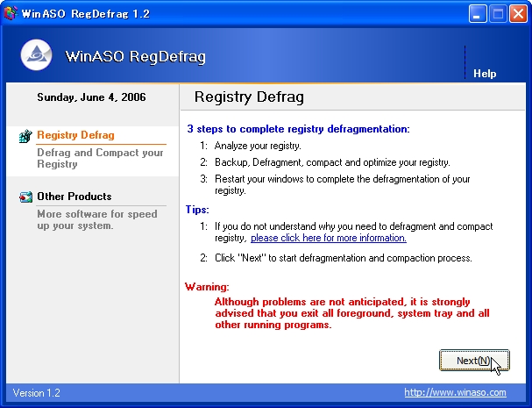Click the Next(N) button
Screen dimensions: 532x408
point(474,361)
